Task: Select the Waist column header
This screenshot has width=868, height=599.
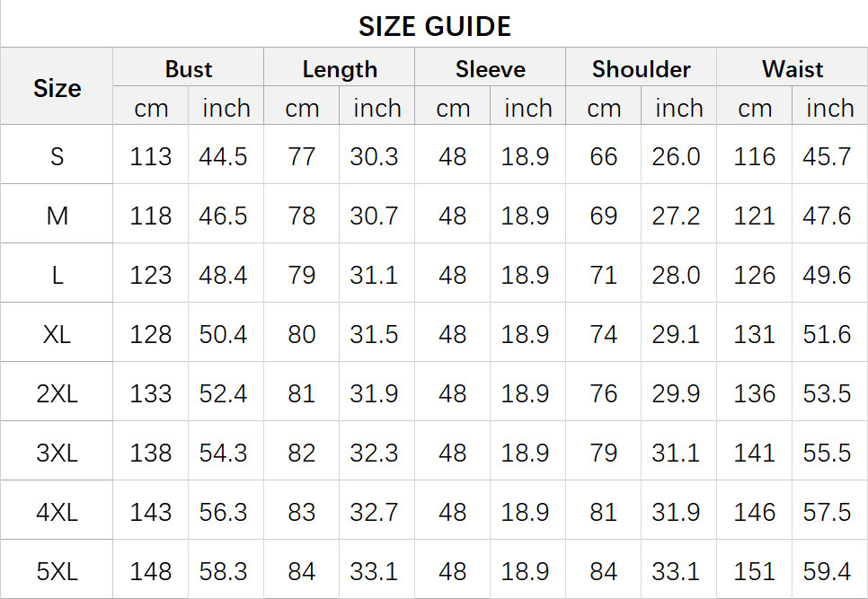Action: point(793,69)
